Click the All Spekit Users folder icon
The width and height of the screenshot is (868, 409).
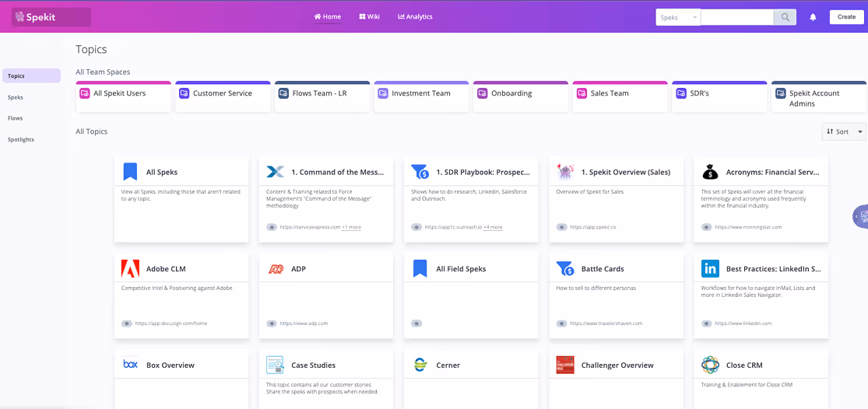click(84, 93)
